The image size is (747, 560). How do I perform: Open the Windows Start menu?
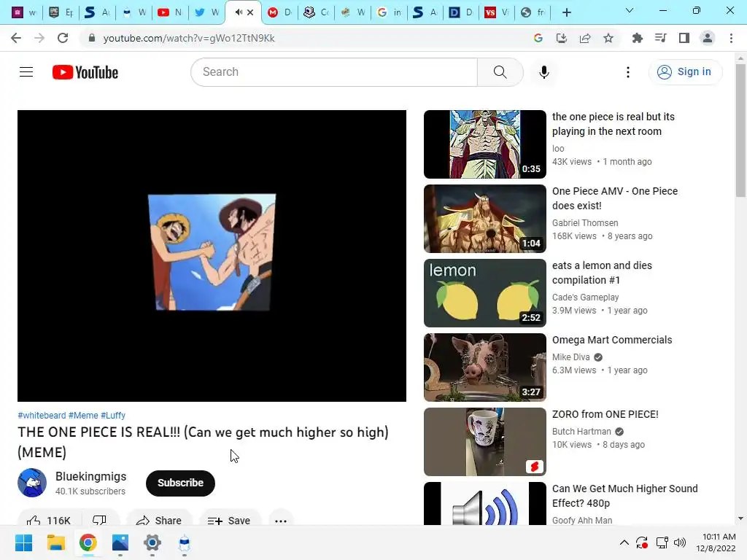(x=23, y=542)
